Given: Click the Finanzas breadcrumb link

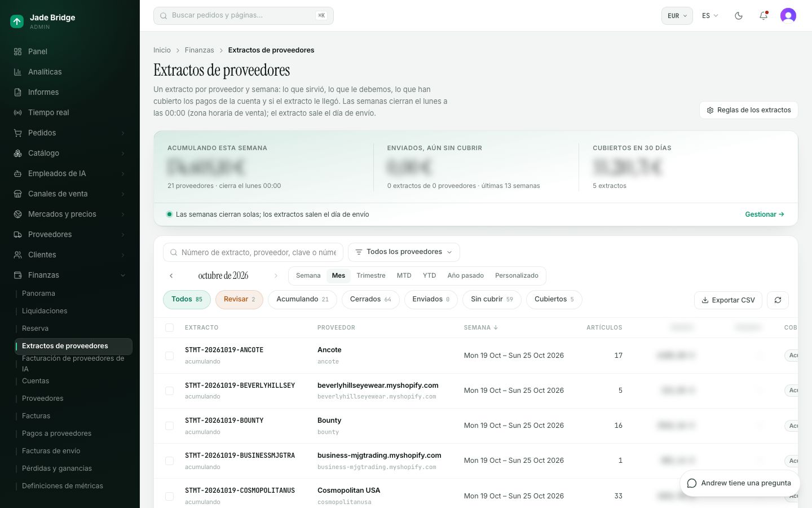Looking at the screenshot, I should pos(200,50).
